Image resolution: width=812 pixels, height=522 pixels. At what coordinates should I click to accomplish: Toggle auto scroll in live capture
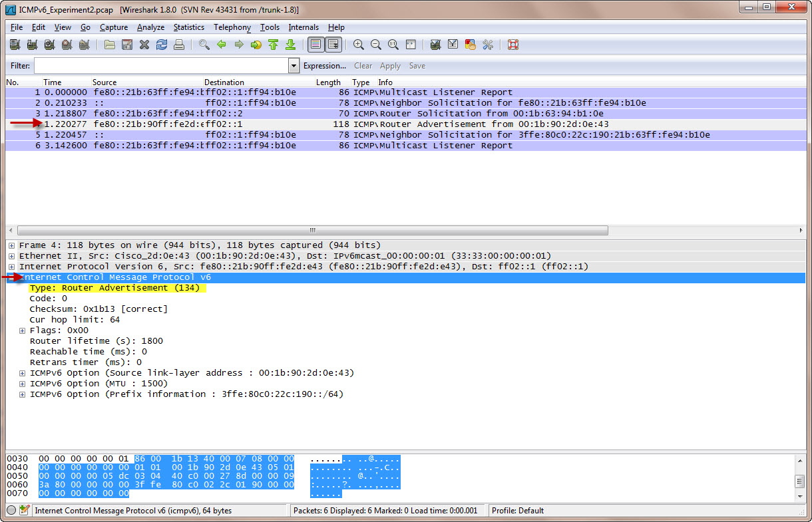[333, 45]
